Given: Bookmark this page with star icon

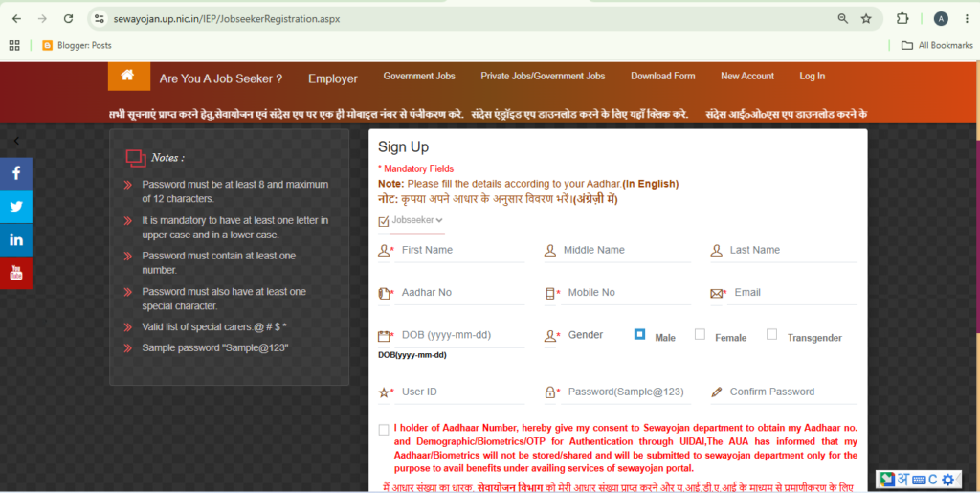Looking at the screenshot, I should [x=865, y=19].
